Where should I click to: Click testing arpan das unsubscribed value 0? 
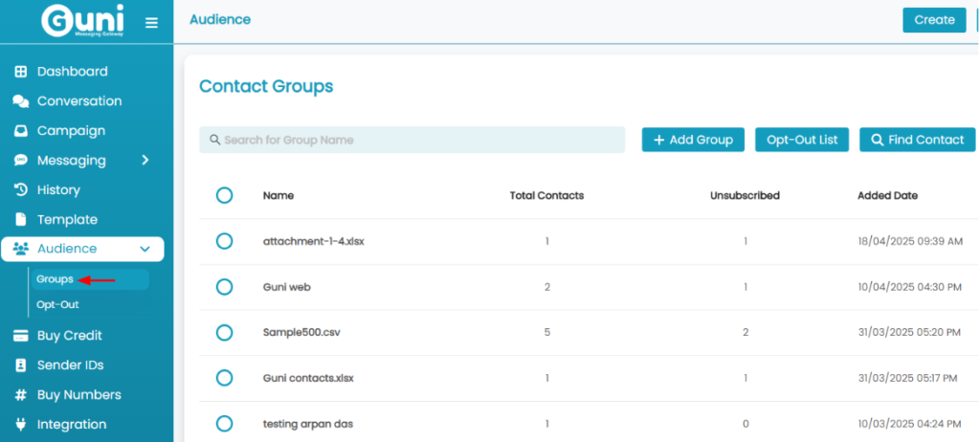click(x=746, y=424)
